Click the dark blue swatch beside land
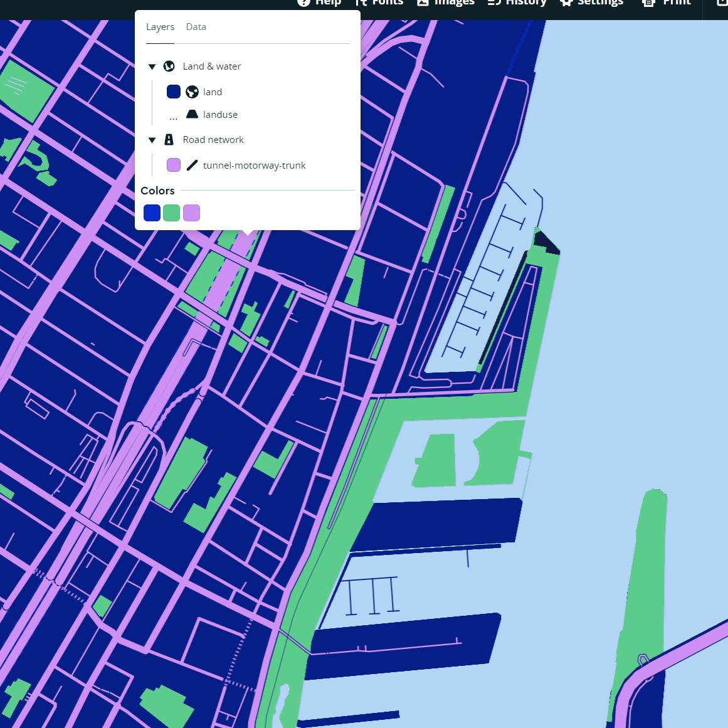 point(174,92)
